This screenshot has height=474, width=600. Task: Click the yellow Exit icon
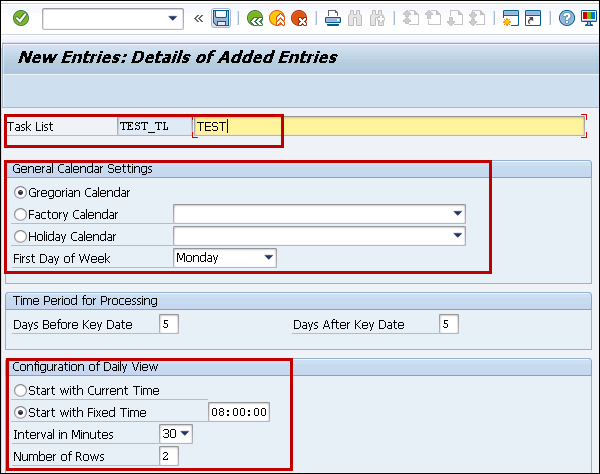(277, 18)
